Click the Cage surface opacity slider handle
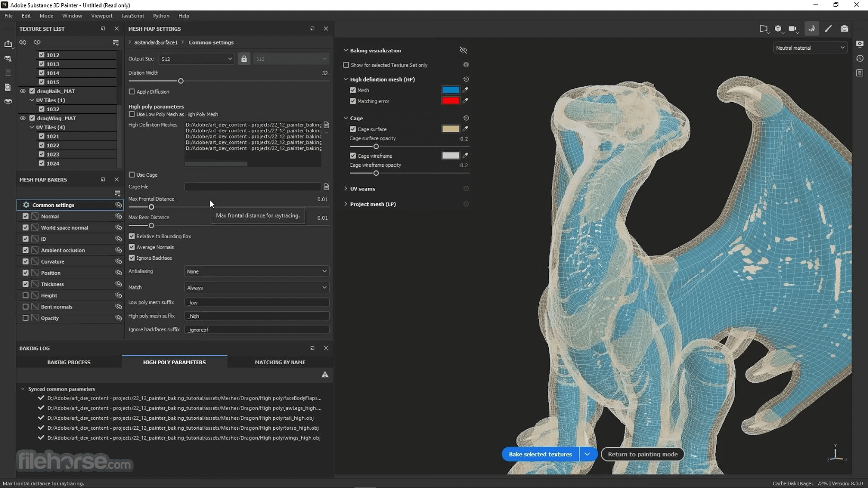 point(376,147)
